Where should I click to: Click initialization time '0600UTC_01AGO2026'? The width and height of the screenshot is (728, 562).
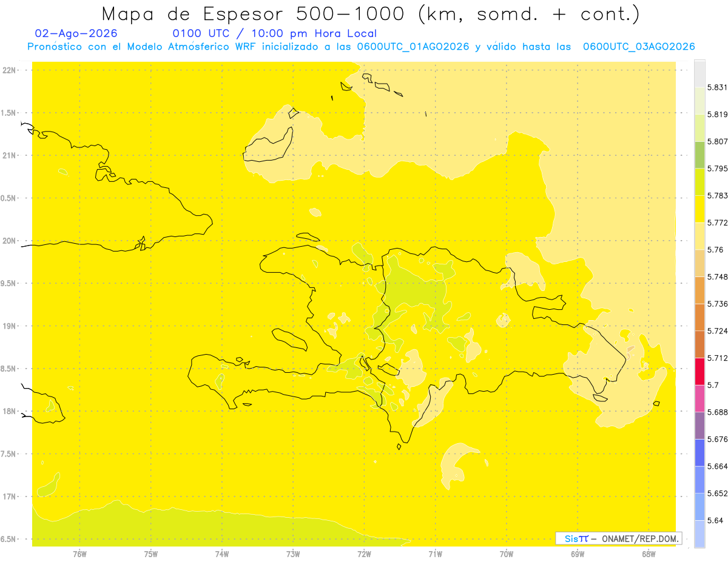click(x=413, y=47)
